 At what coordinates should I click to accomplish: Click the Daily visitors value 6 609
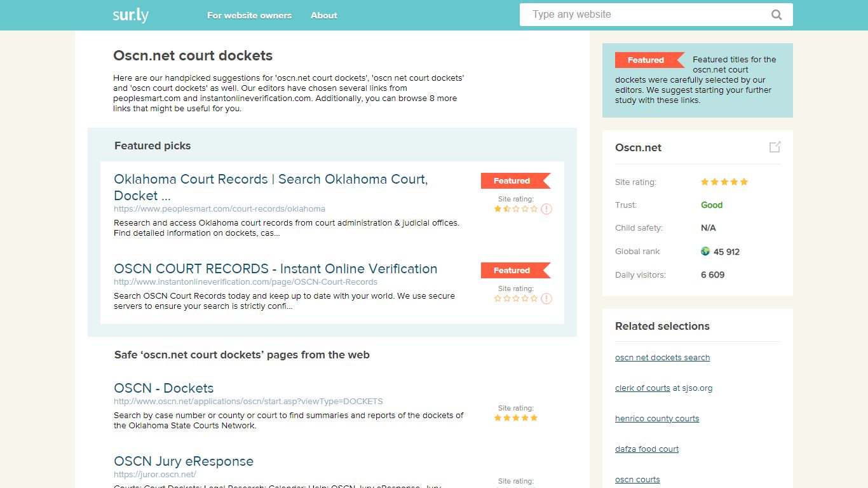pos(713,275)
